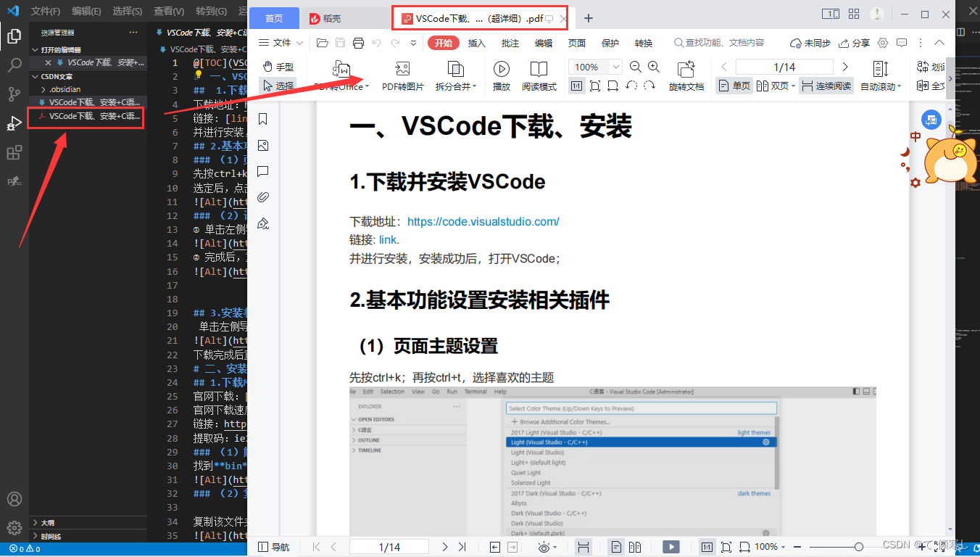The width and height of the screenshot is (980, 557).
Task: Open the thumbnail panel in PDF sidebar
Action: (263, 146)
